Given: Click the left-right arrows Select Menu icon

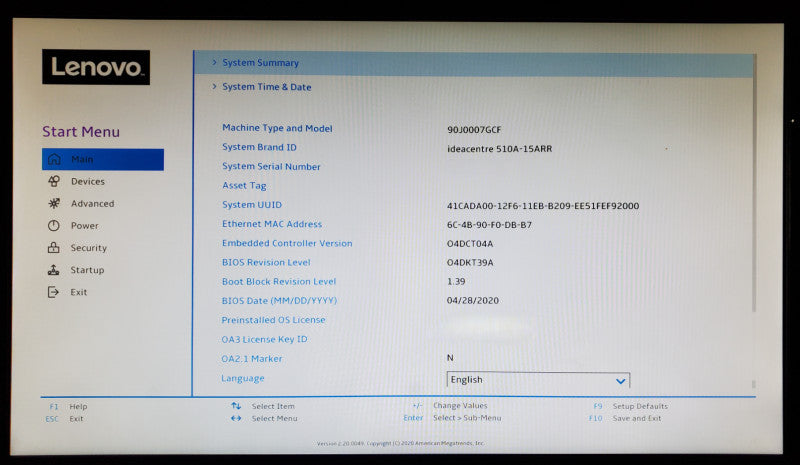Looking at the screenshot, I should (x=236, y=418).
